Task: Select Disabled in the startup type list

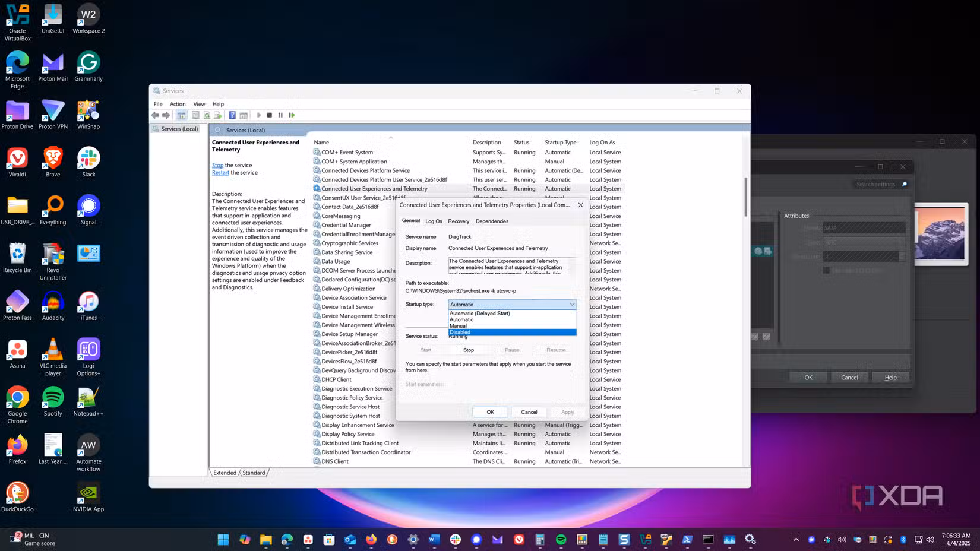Action: point(512,332)
